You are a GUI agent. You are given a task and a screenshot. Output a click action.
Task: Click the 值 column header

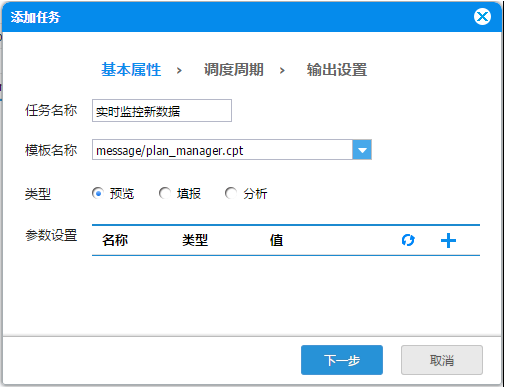pyautogui.click(x=276, y=240)
